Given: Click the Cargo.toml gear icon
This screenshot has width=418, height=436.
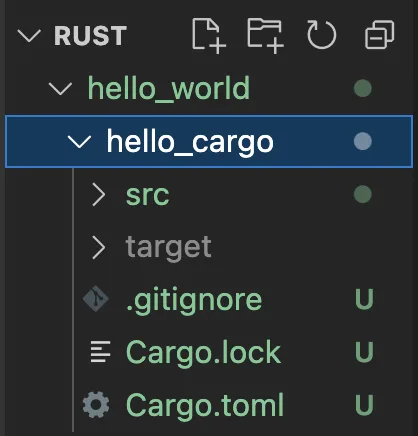Looking at the screenshot, I should tap(96, 405).
